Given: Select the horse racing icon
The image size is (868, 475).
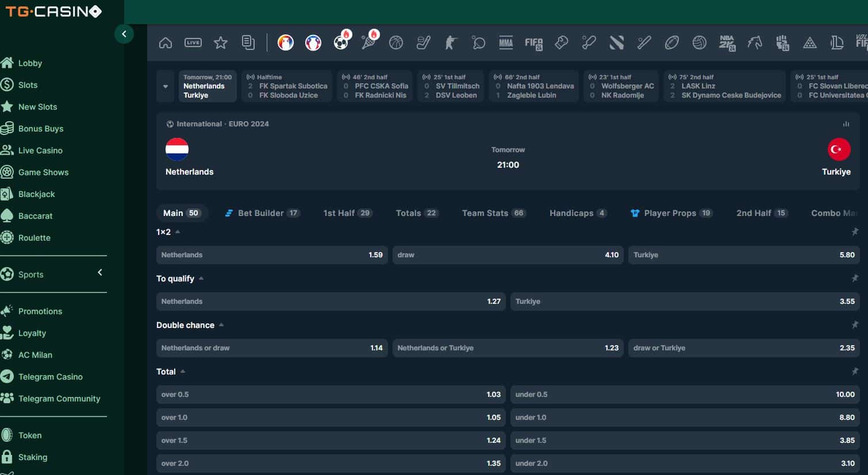Looking at the screenshot, I should click(755, 43).
